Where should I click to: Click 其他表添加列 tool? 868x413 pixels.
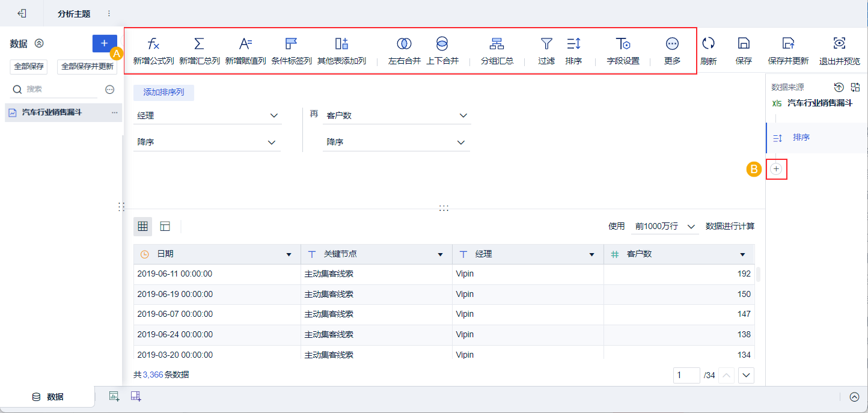(341, 50)
